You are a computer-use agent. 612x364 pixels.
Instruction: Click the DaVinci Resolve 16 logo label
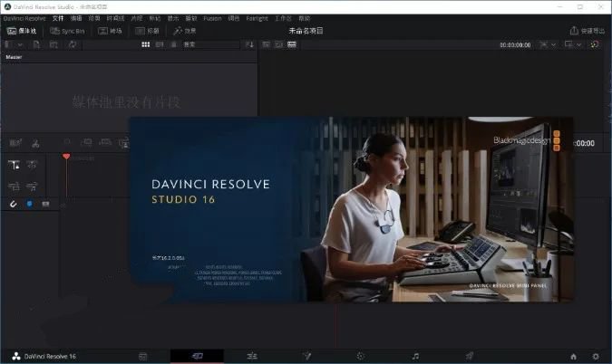click(x=44, y=356)
